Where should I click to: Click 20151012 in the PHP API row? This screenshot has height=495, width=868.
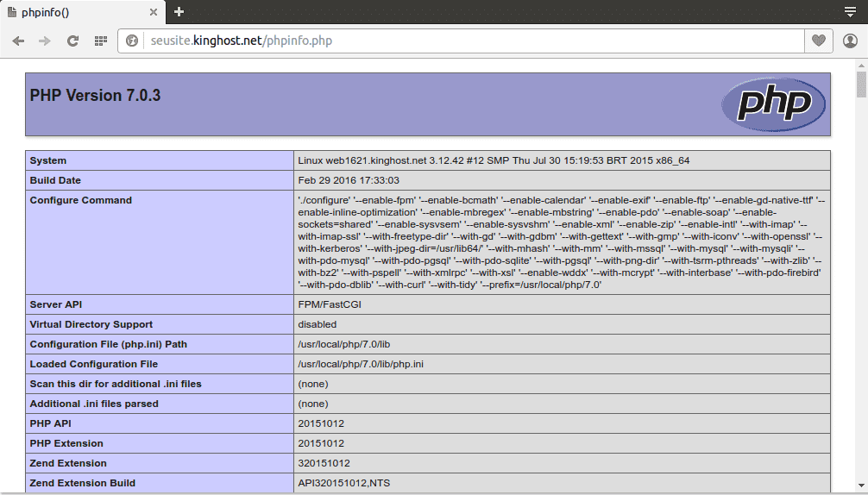pos(321,423)
